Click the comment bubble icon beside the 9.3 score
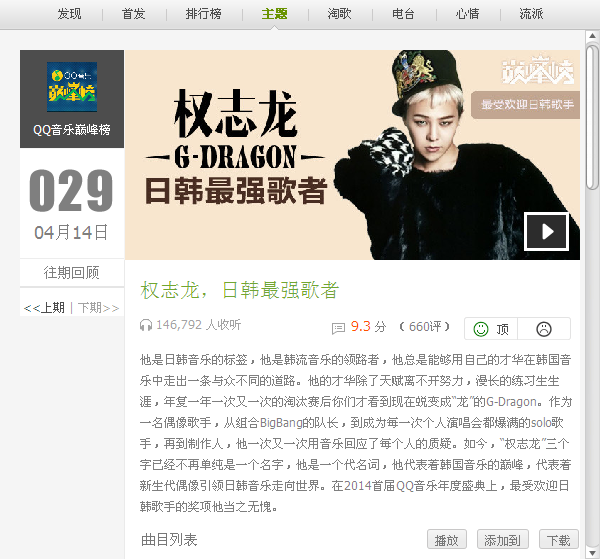The height and width of the screenshot is (560, 600). point(338,328)
